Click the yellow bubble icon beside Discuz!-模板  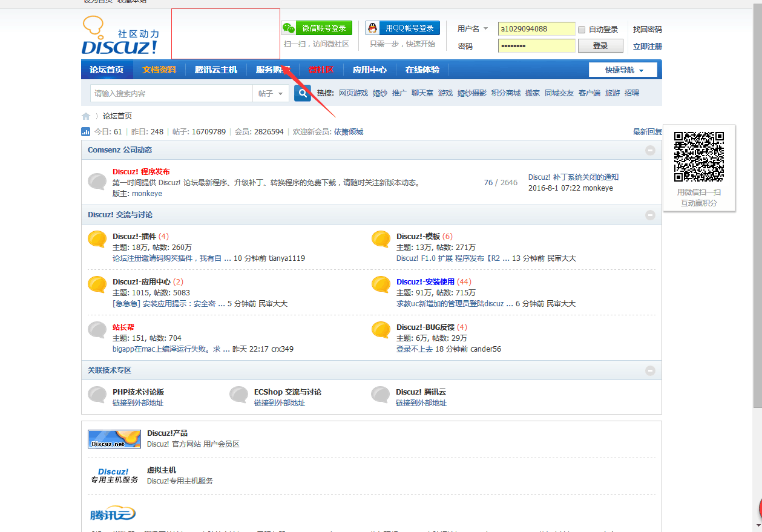click(381, 240)
